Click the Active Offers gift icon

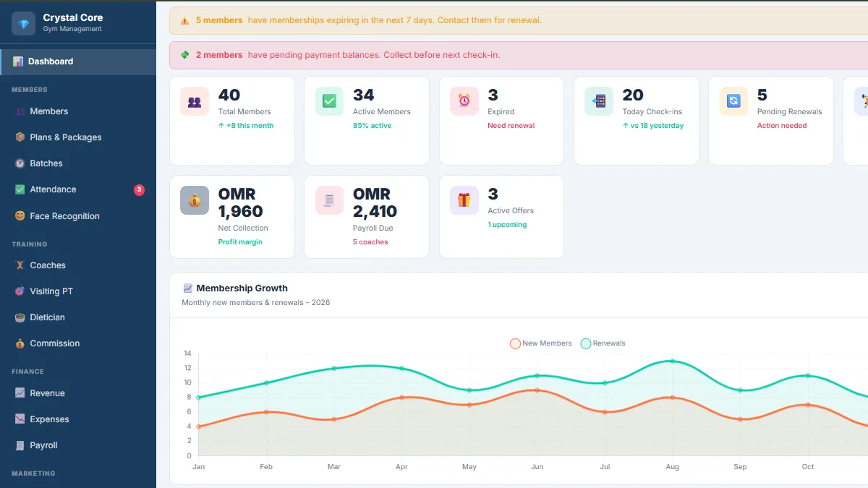464,200
